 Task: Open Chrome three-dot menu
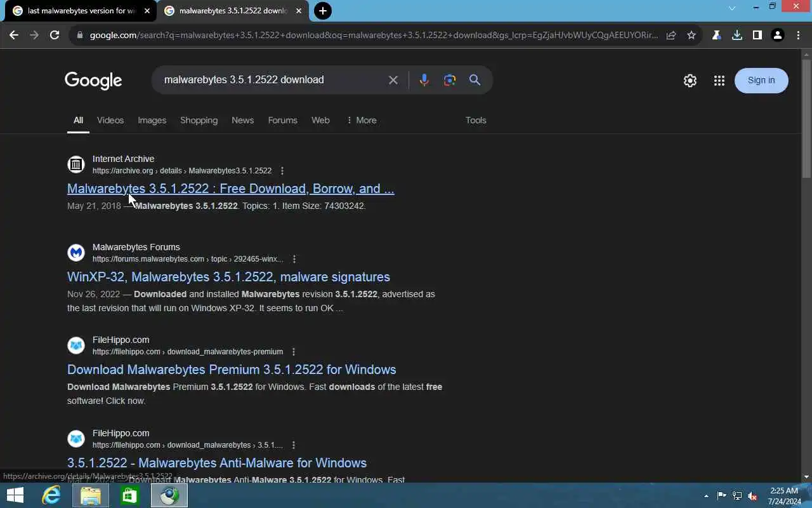click(798, 36)
